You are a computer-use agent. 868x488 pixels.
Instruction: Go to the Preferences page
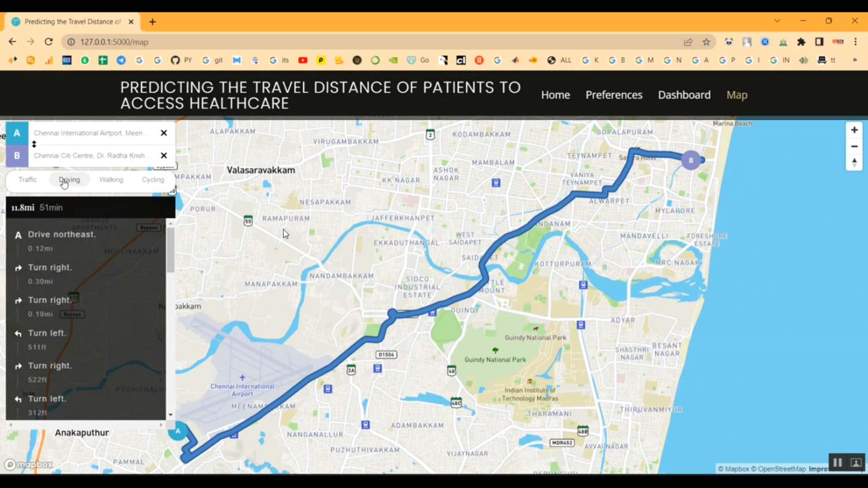tap(613, 95)
